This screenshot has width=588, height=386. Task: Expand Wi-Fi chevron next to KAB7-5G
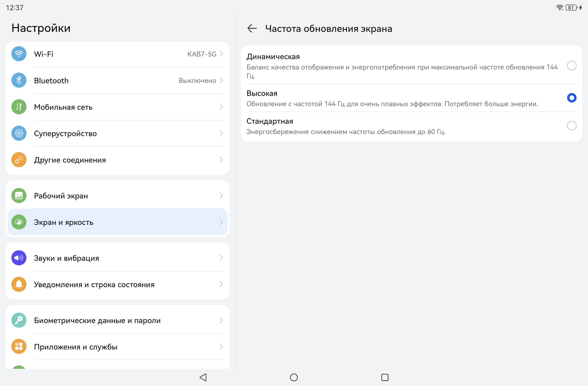point(221,54)
